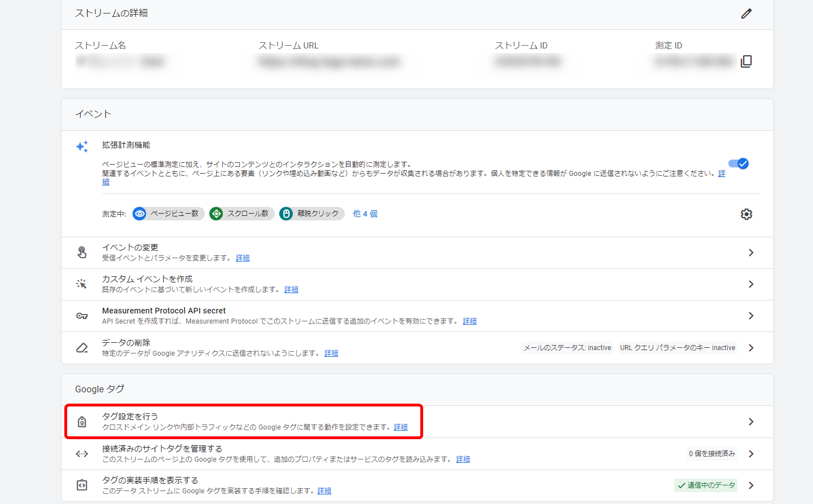Select the 離脱クリック chip
The image size is (813, 504).
pos(311,214)
